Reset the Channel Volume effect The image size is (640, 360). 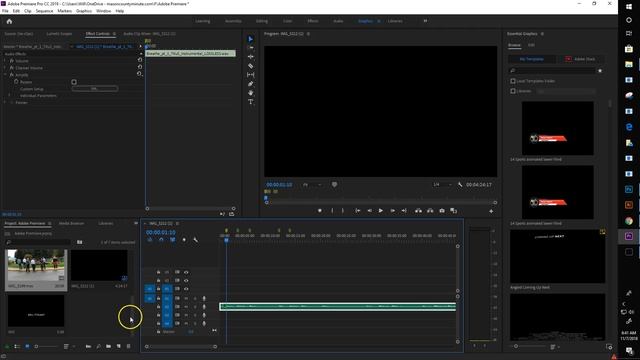coord(140,67)
